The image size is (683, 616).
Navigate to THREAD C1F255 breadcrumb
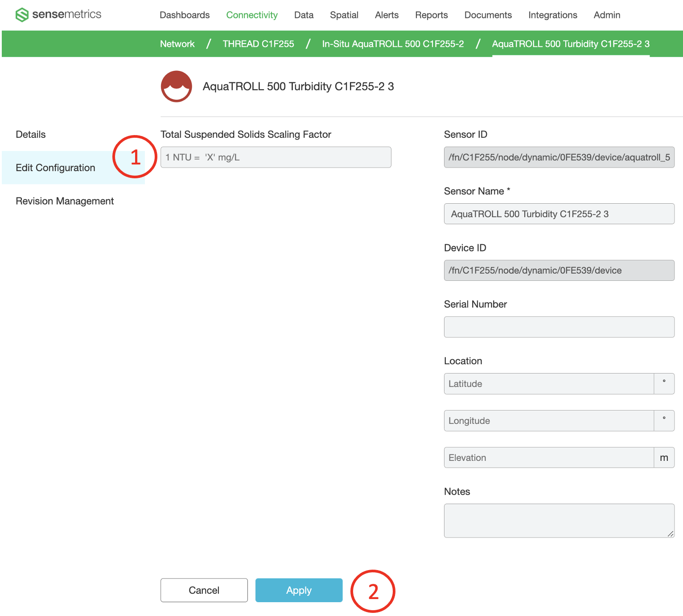click(x=259, y=44)
